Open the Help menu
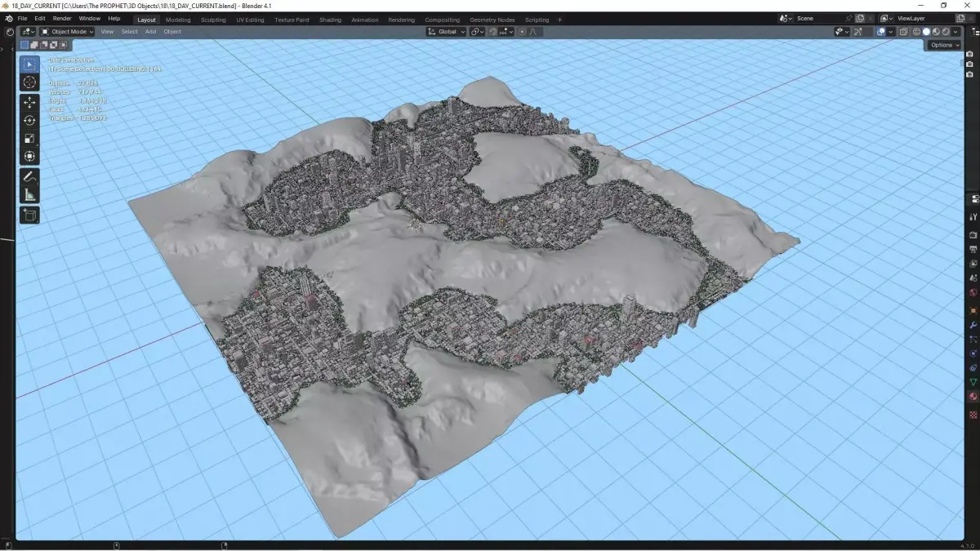 (x=114, y=18)
